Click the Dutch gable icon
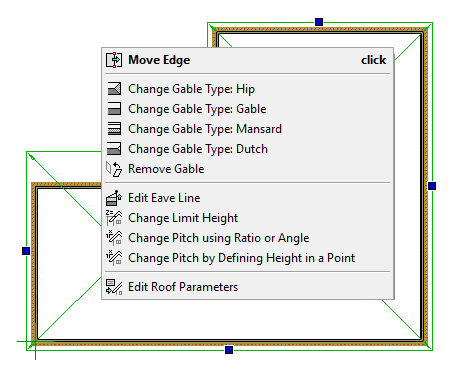The width and height of the screenshot is (464, 376). coord(114,149)
